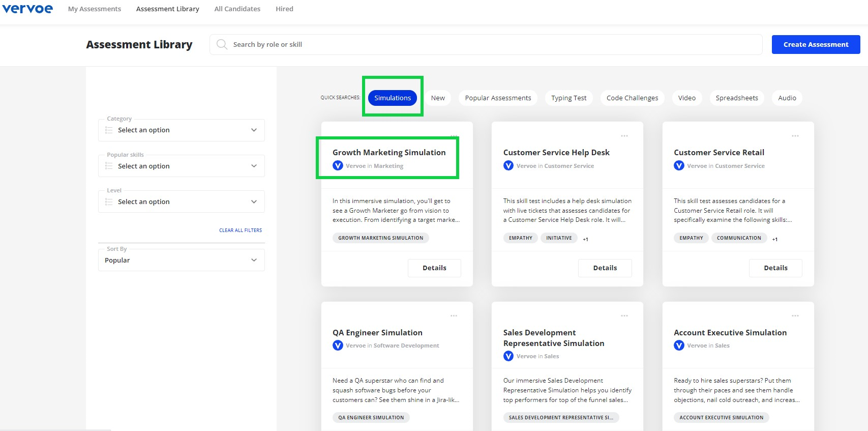Click Vervoe badge icon on Growth Marketing card
Image resolution: width=868 pixels, height=431 pixels.
tap(338, 165)
